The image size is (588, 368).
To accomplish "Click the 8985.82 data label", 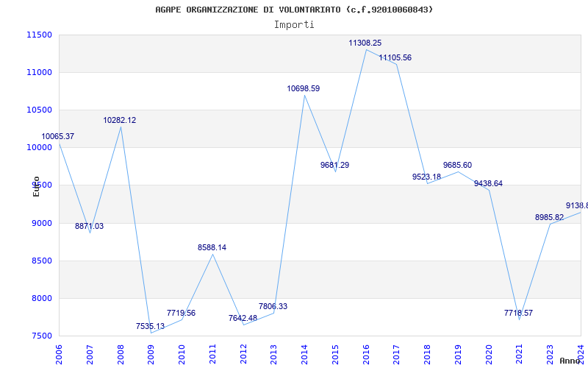I will pos(549,217).
